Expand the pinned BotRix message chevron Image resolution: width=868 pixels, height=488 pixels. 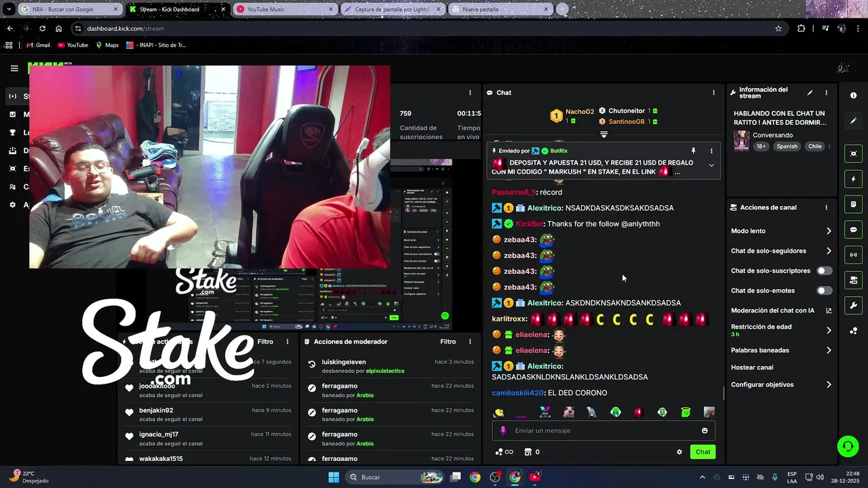click(x=711, y=165)
